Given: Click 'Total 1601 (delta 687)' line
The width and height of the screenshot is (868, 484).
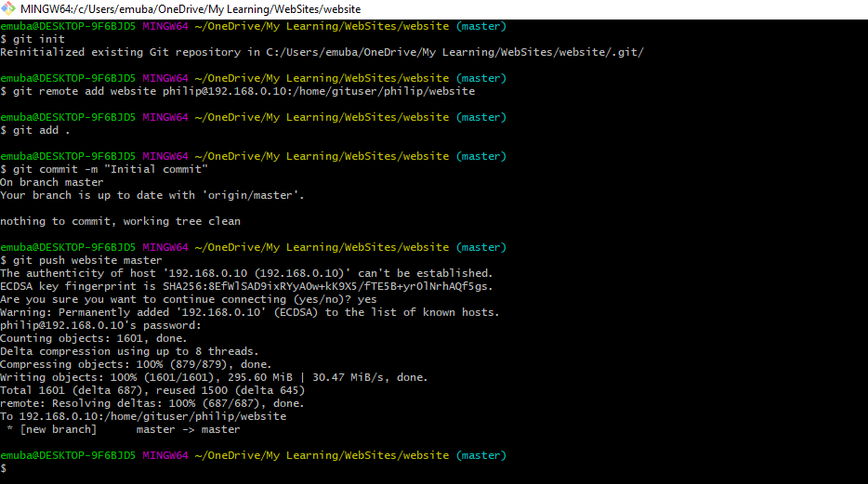Looking at the screenshot, I should pos(152,390).
